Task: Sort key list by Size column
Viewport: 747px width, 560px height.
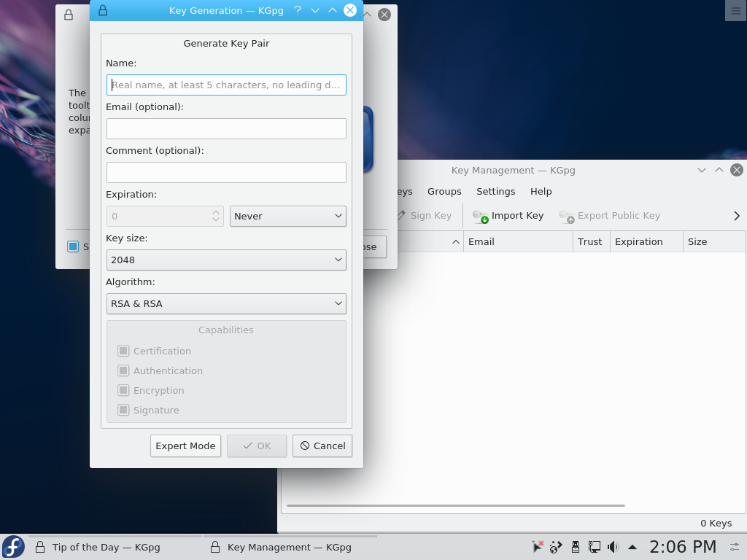Action: point(715,242)
